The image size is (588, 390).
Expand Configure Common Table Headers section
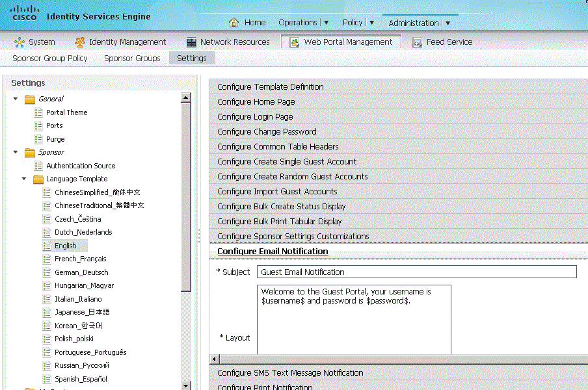pyautogui.click(x=398, y=147)
